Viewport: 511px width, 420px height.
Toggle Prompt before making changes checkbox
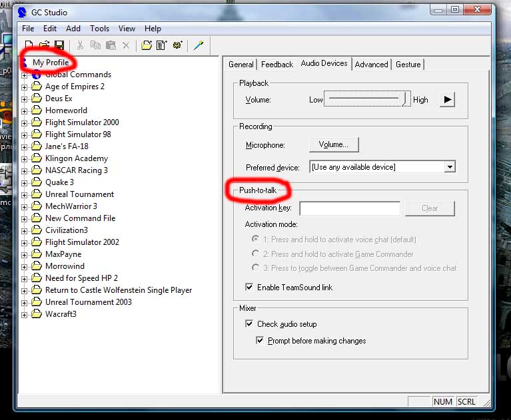260,340
